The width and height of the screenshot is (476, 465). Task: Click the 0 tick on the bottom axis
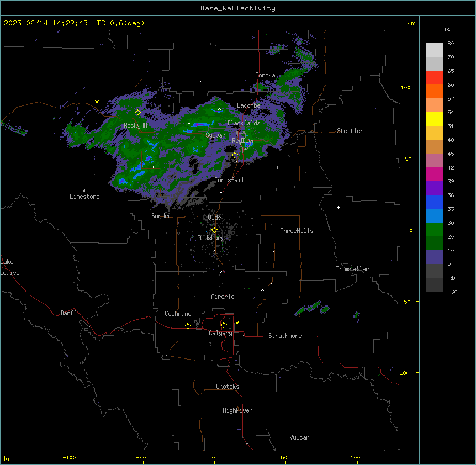point(213,457)
